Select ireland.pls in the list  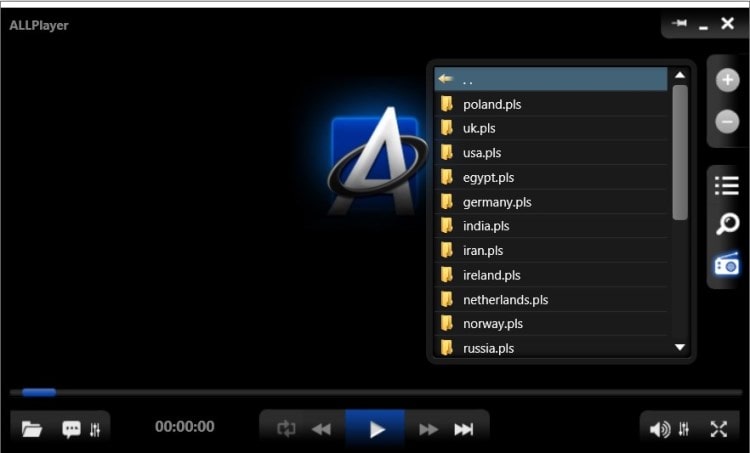(551, 275)
